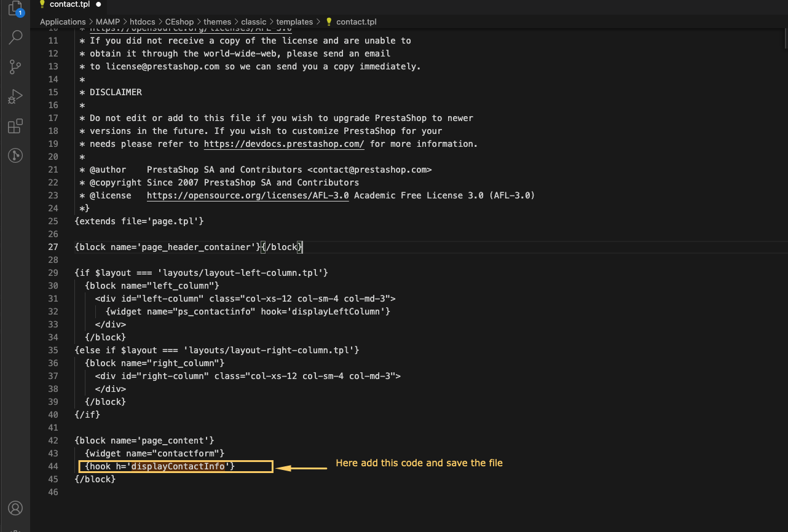The width and height of the screenshot is (788, 532).
Task: Expand the htdocs breadcrumb segment
Action: 142,22
